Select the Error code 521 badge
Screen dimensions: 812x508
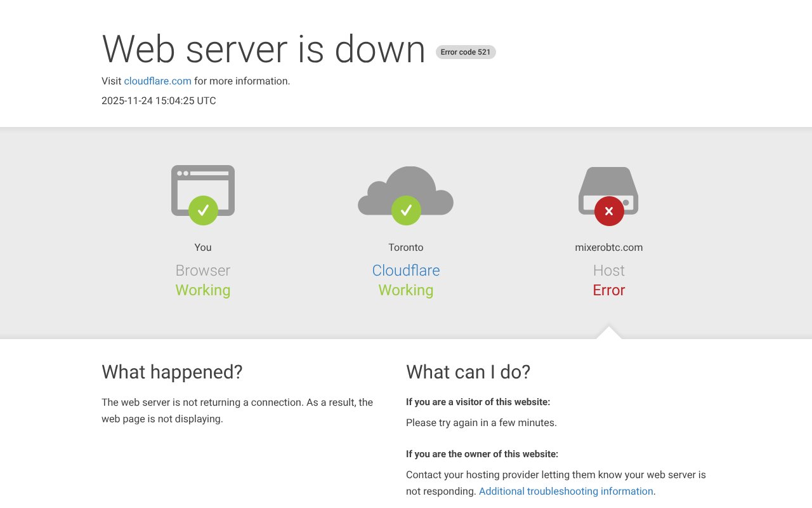point(465,51)
